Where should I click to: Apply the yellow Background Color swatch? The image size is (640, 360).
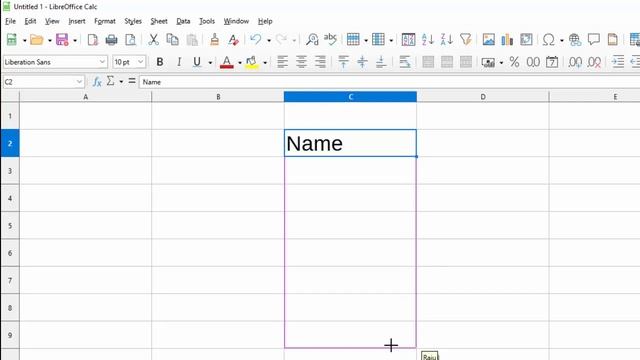click(252, 62)
